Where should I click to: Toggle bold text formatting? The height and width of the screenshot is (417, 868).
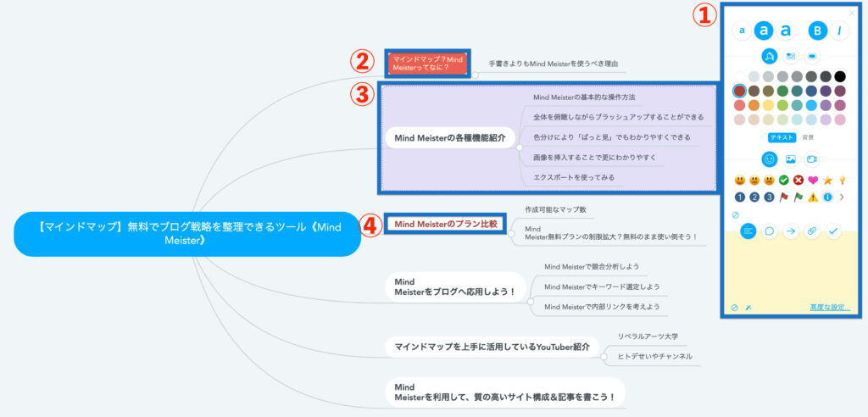818,31
